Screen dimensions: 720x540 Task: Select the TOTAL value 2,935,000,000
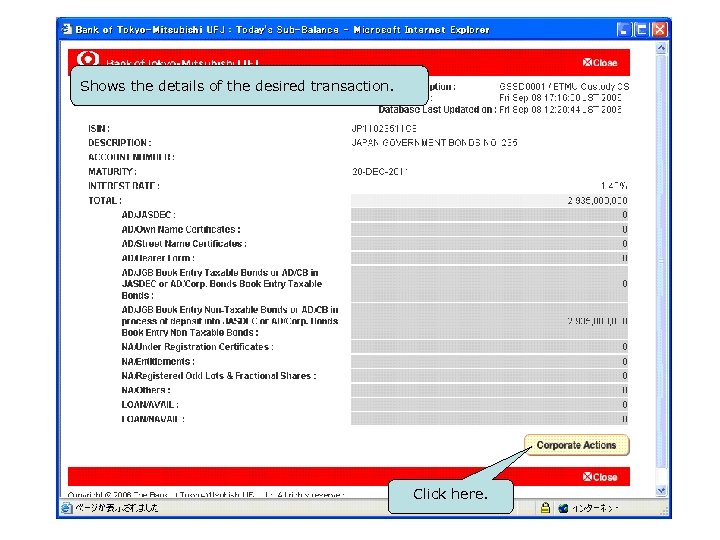tap(597, 201)
